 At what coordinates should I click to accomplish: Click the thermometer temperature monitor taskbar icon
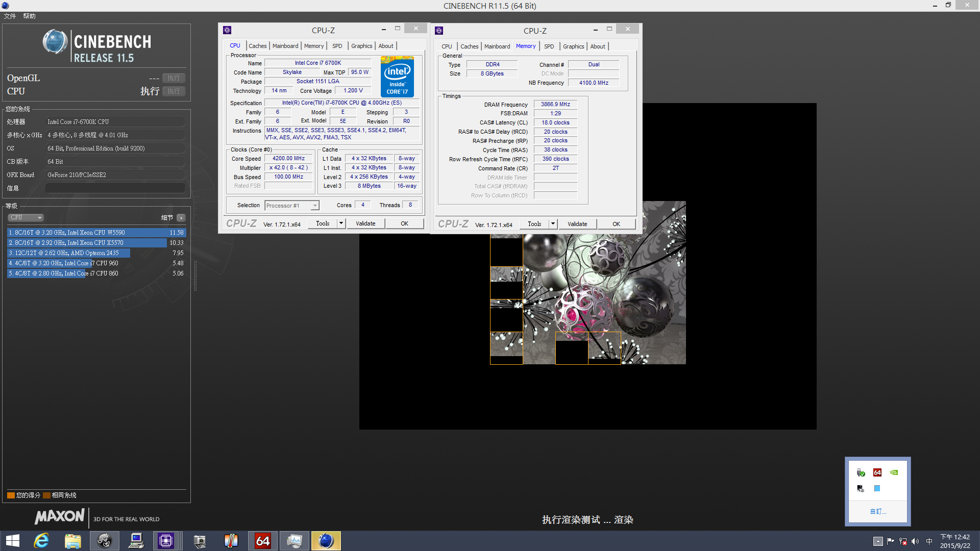tap(231, 541)
